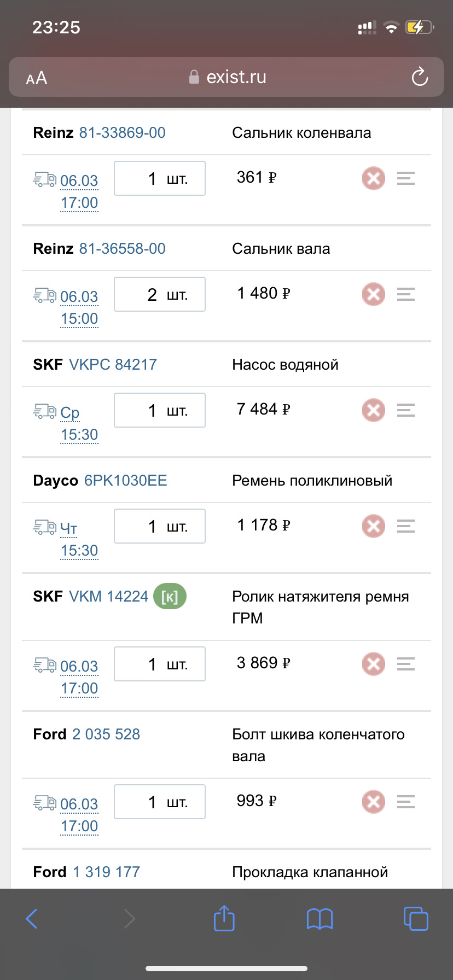Open menu lines icon for Reinz 81-36558-00
Viewport: 453px width, 980px height.
[405, 294]
